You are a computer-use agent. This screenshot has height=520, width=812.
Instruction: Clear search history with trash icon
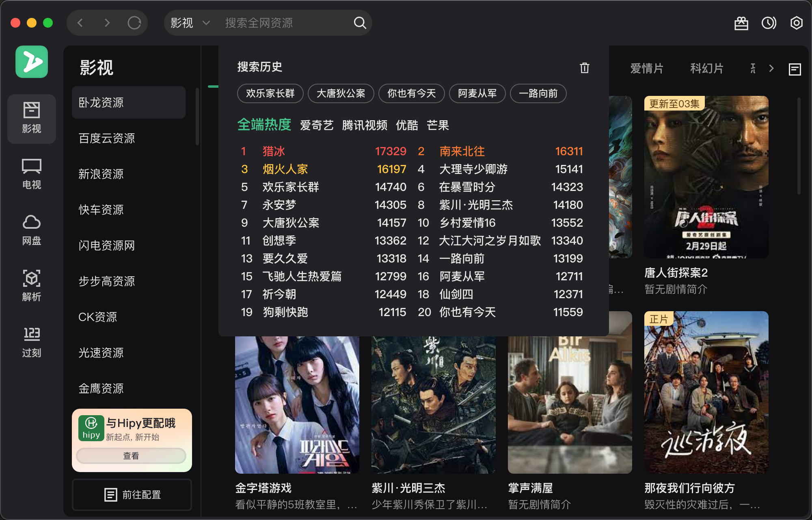pos(584,68)
